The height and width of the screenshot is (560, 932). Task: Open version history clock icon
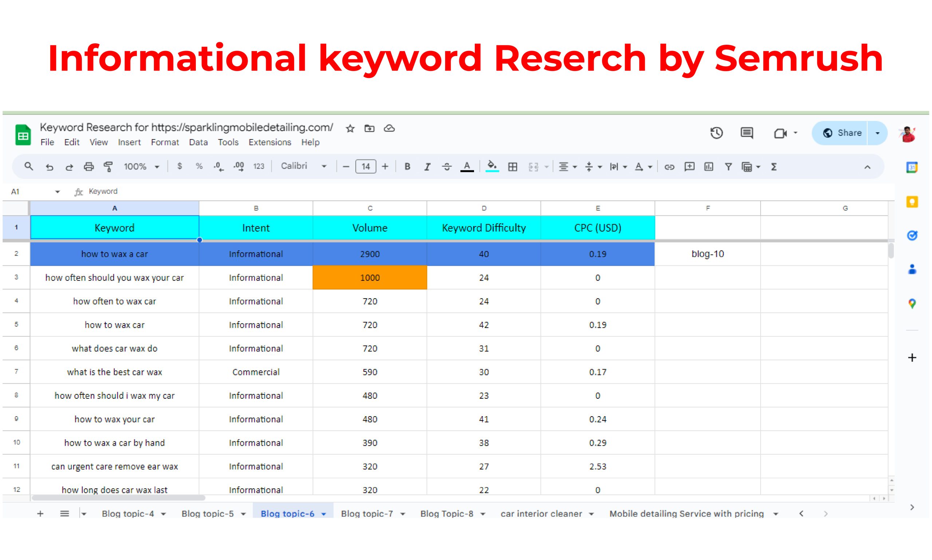716,133
